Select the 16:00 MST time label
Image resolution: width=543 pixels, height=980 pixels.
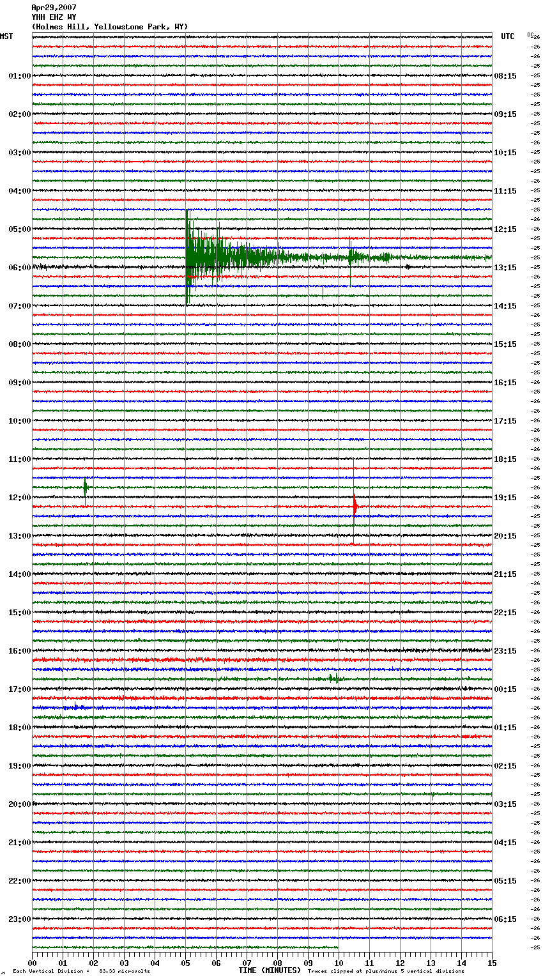[20, 651]
